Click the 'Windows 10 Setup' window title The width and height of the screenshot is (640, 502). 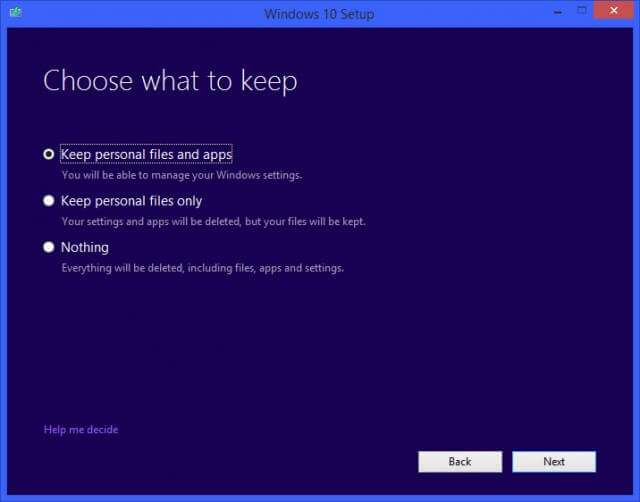tap(319, 14)
